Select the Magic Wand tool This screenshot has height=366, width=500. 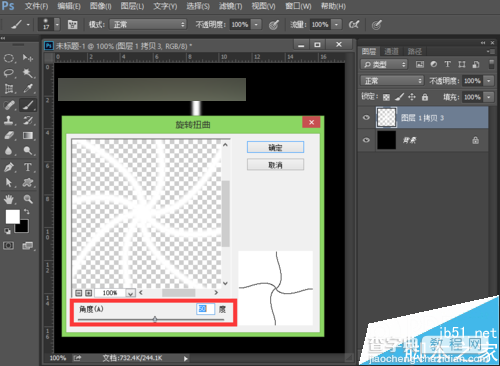(28, 73)
